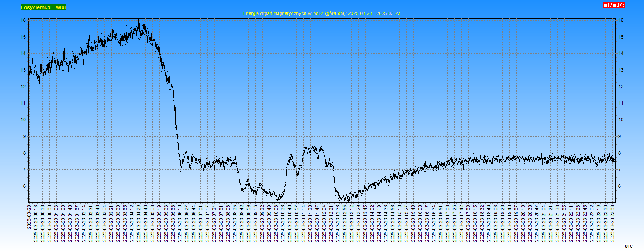Select the 2025-03-23 09:32 time label

(263, 223)
